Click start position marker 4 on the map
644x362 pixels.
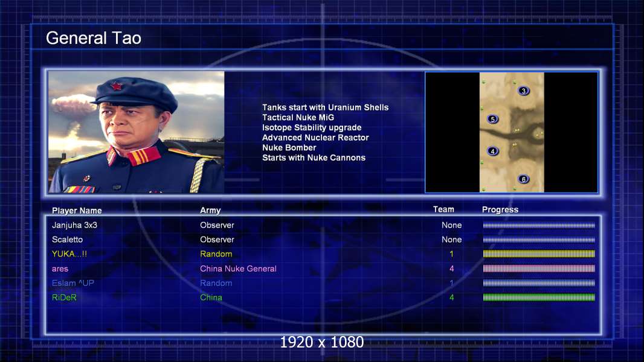[492, 151]
